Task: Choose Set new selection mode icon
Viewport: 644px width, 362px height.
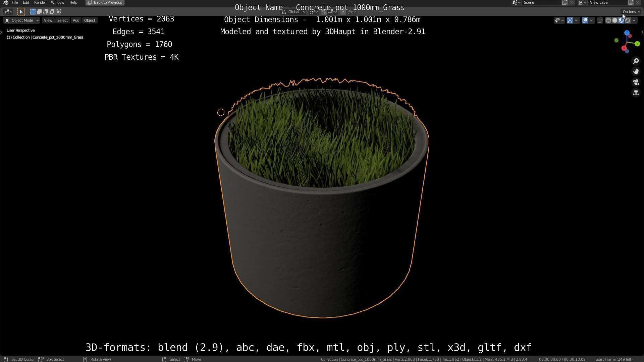Action: click(33, 12)
